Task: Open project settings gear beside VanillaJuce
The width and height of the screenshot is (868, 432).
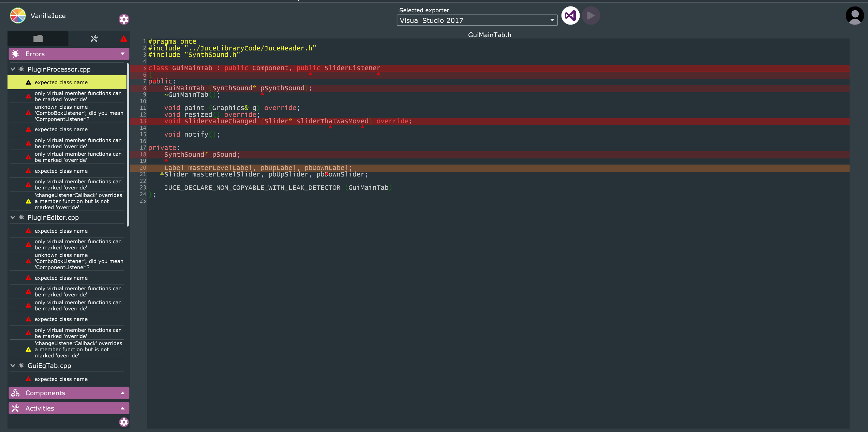Action: click(x=124, y=19)
